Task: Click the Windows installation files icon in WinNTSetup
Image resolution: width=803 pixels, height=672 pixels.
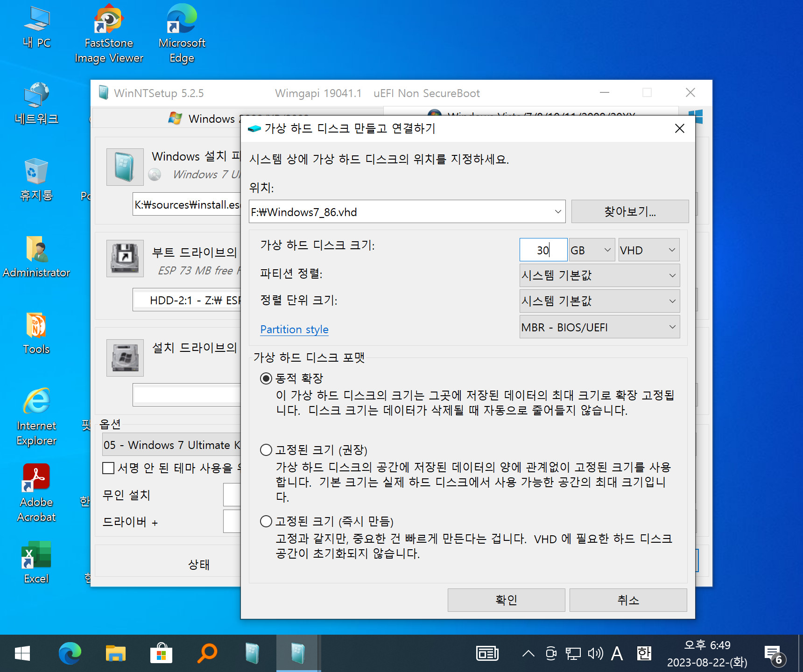Action: [125, 167]
